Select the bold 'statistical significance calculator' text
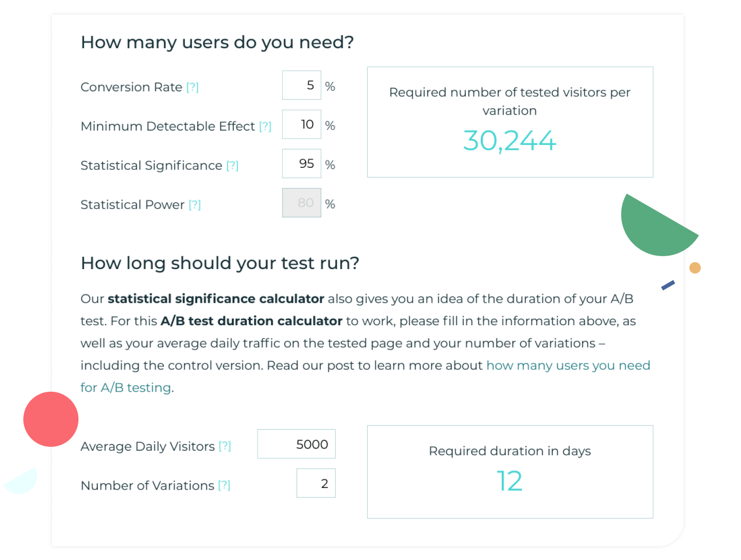The width and height of the screenshot is (741, 560). 216,299
